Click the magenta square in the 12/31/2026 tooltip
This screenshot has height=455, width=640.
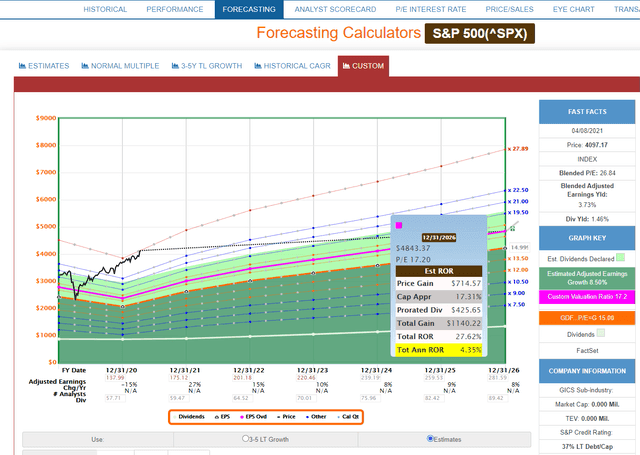click(x=399, y=225)
